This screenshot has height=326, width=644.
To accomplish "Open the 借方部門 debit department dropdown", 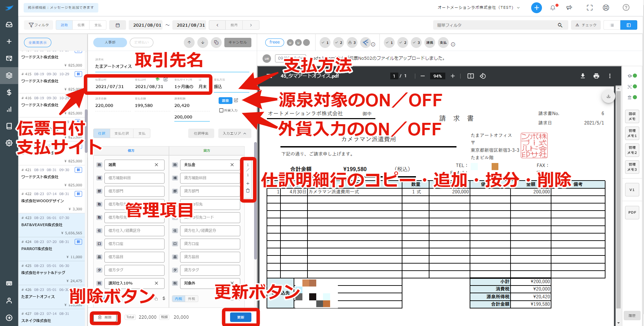I will 134,191.
